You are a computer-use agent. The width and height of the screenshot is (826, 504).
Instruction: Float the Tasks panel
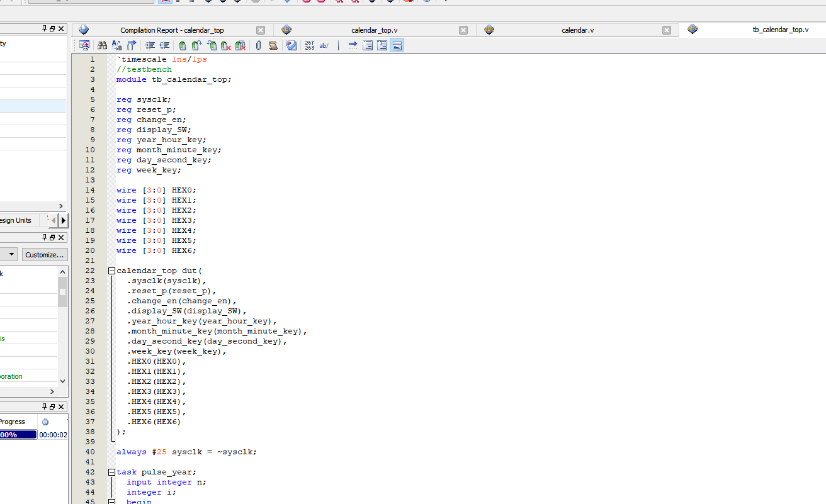52,237
